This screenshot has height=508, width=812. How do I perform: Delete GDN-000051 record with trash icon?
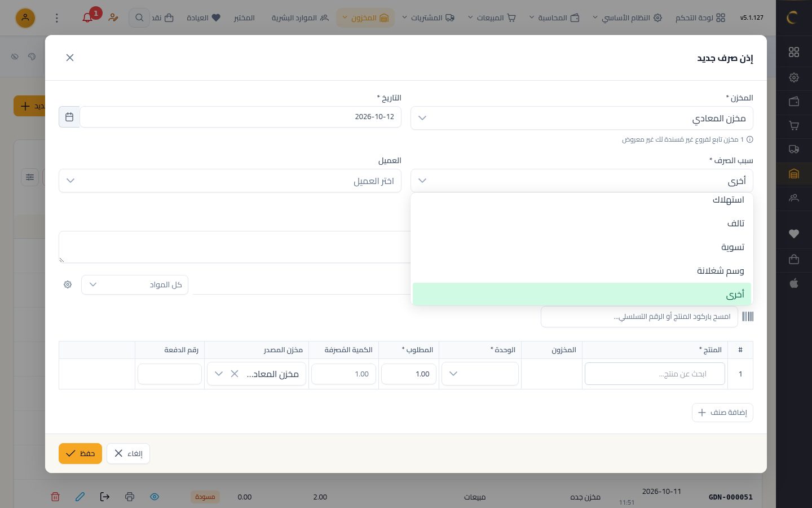55,497
